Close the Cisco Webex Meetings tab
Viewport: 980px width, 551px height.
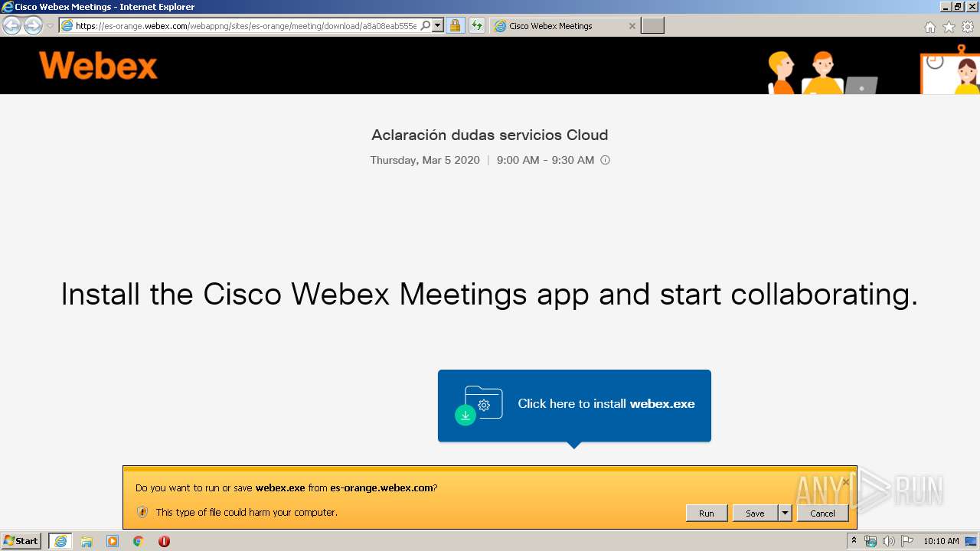pos(632,26)
